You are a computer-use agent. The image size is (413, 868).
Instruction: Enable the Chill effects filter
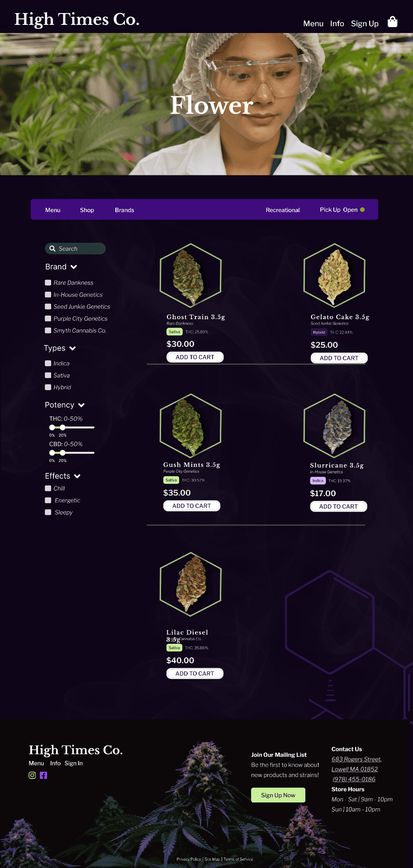tap(48, 488)
